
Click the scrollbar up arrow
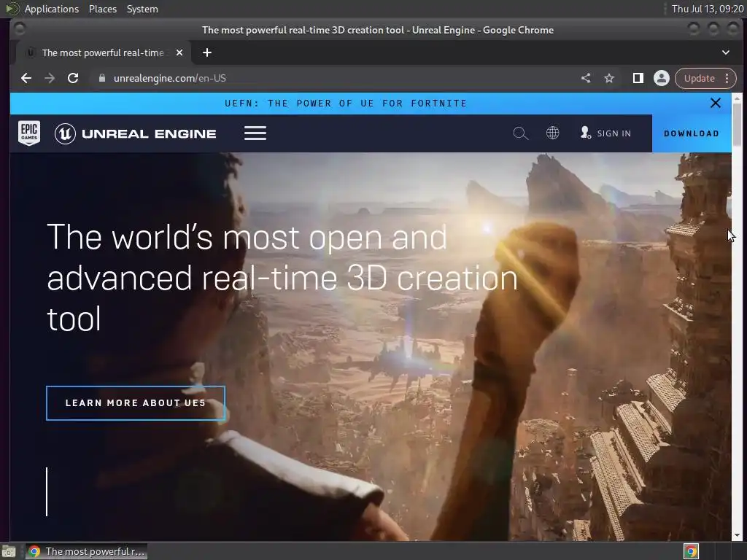pos(737,98)
